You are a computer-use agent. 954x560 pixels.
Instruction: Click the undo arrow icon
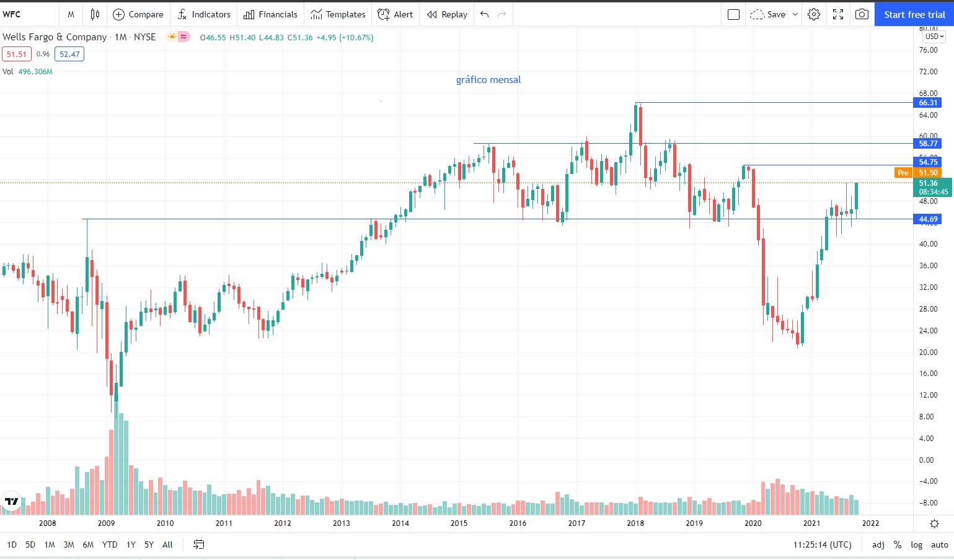coord(484,14)
